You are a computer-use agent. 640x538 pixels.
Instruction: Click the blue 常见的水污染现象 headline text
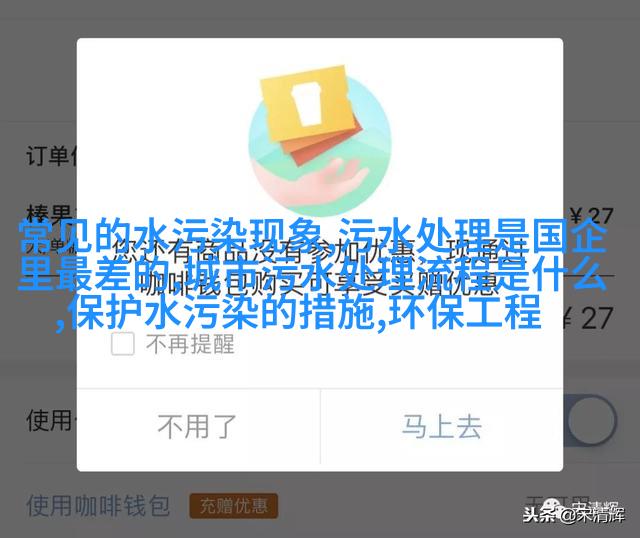169,237
